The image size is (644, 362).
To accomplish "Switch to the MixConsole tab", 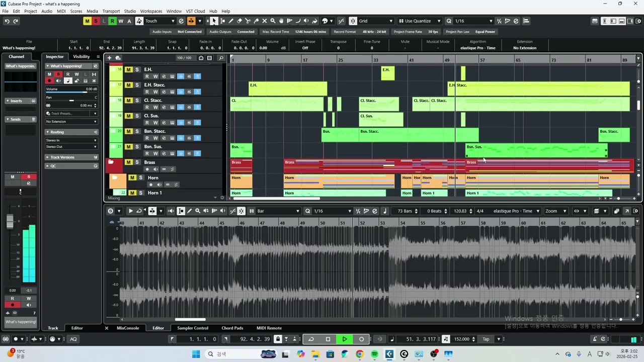I will pos(128,328).
